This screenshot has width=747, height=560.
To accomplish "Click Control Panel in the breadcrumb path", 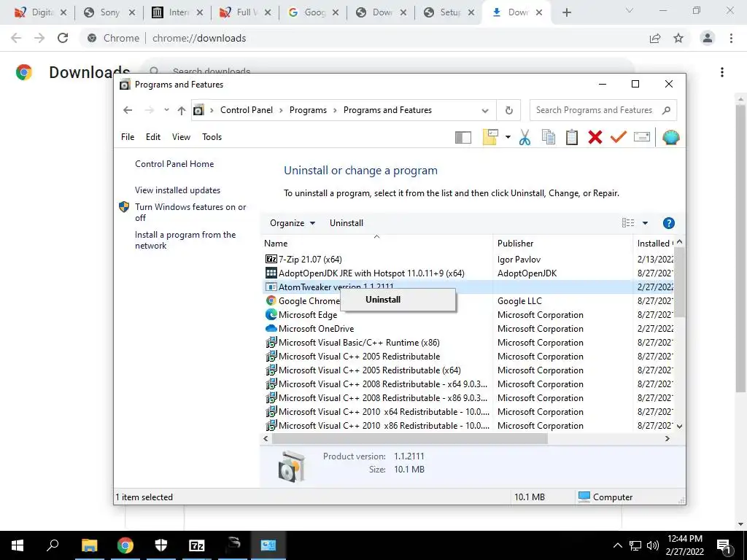I will [247, 110].
